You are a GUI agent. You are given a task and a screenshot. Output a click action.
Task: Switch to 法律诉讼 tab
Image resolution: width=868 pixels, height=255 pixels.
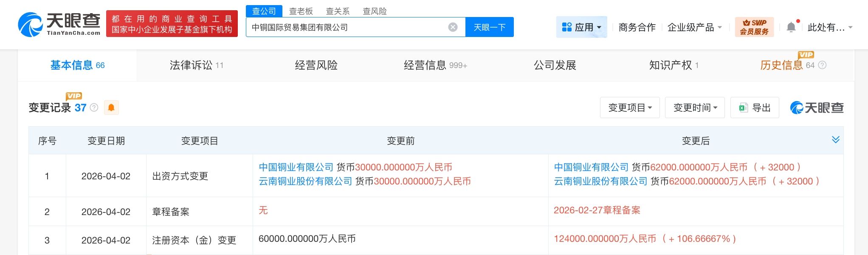pyautogui.click(x=196, y=65)
